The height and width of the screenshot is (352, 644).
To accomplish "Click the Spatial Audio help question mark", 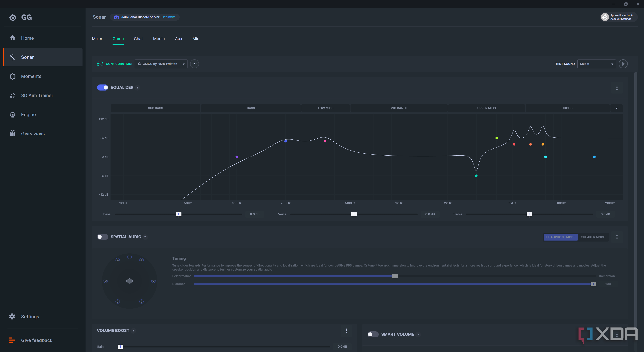I will [145, 237].
